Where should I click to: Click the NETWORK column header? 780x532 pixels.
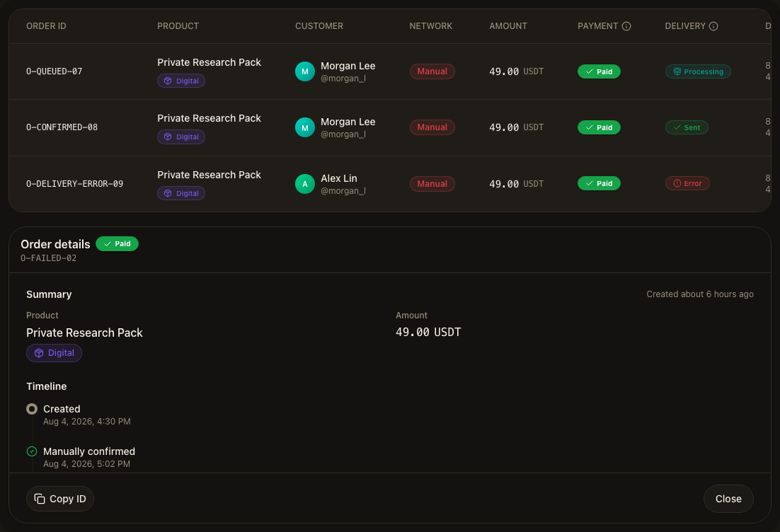click(431, 26)
